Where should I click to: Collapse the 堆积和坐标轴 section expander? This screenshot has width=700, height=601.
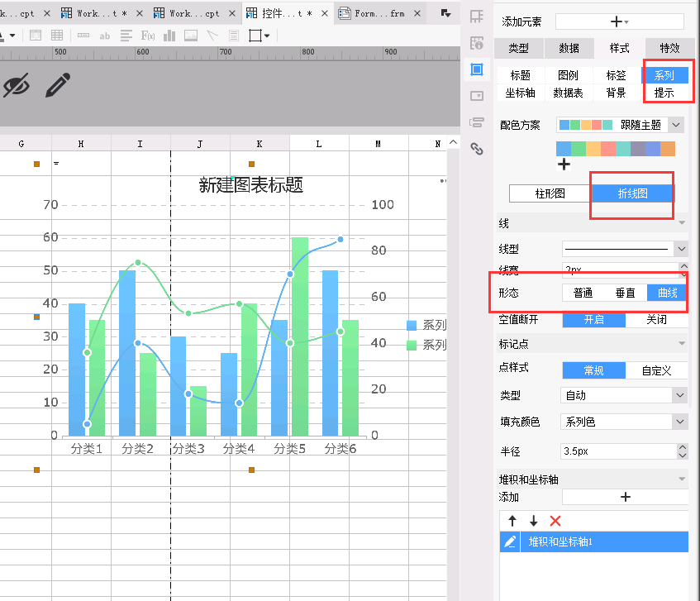tap(682, 479)
